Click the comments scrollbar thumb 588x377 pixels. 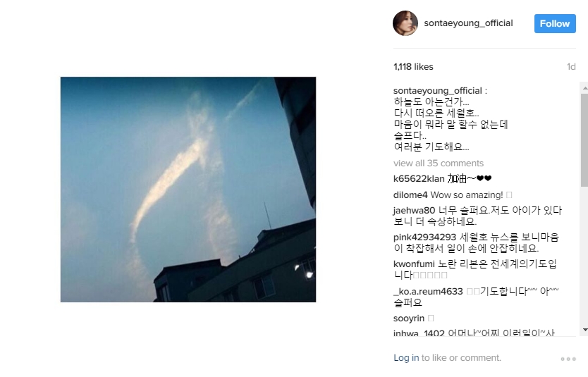pyautogui.click(x=584, y=140)
